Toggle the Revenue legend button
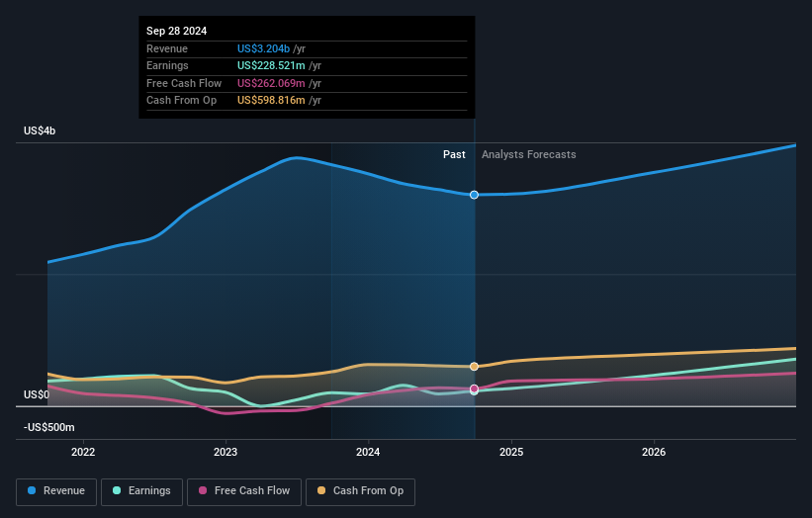The image size is (812, 518). pos(56,491)
